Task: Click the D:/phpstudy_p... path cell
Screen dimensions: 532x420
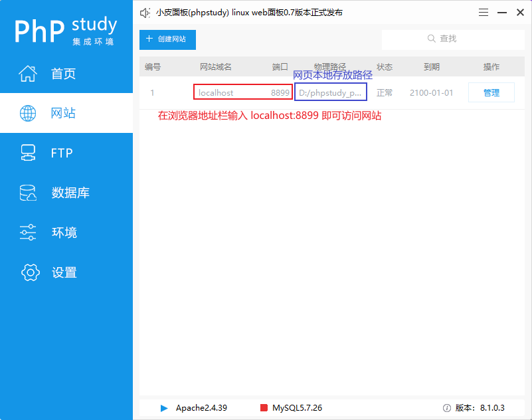Action: click(330, 92)
